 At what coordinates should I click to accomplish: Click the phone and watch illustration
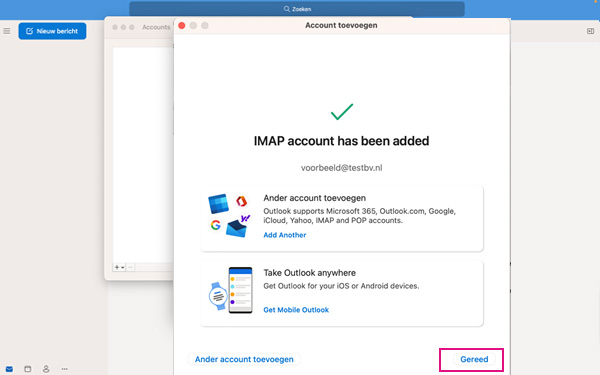tap(231, 290)
